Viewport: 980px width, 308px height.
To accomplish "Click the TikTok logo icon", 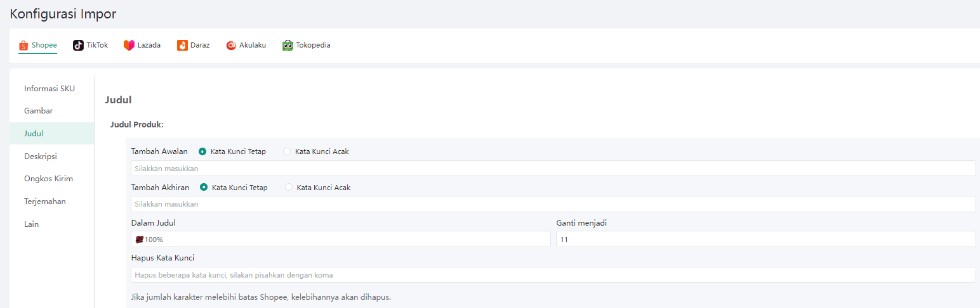I will click(x=78, y=46).
